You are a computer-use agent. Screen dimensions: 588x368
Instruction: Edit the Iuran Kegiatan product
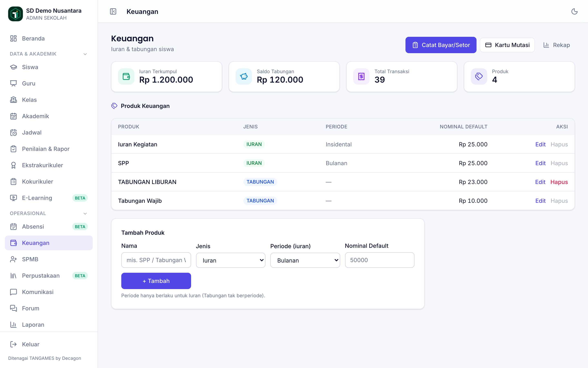[x=540, y=144]
